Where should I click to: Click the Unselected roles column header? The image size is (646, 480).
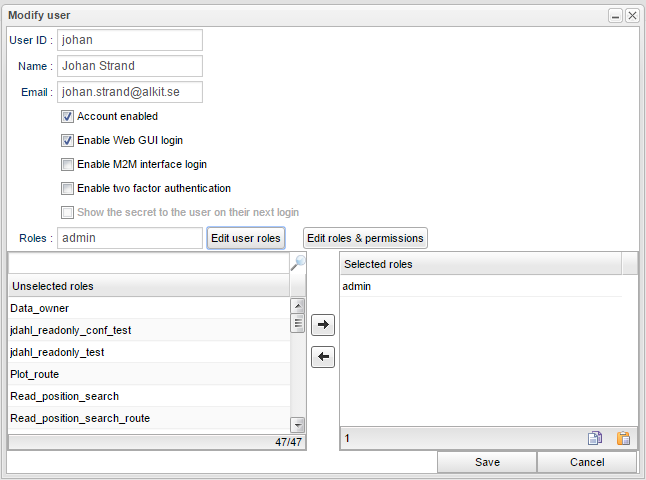(x=148, y=286)
